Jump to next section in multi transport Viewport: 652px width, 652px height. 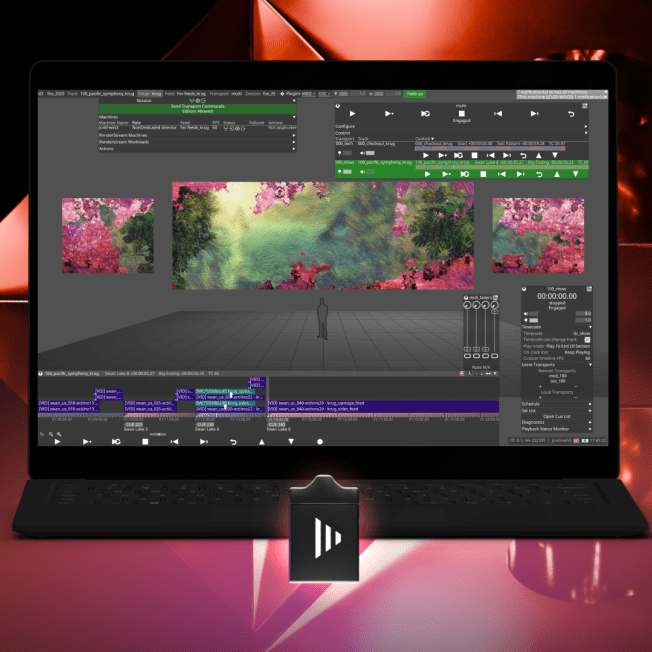534,114
